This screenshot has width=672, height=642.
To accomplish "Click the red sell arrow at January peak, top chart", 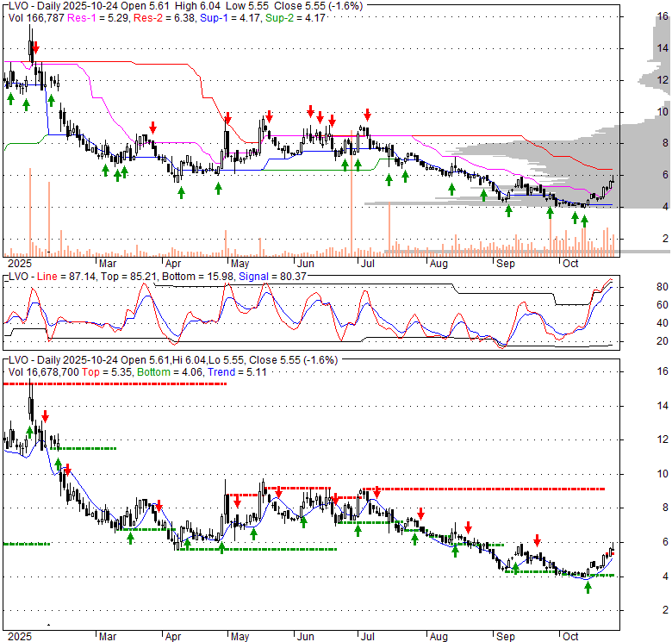I will (x=35, y=48).
